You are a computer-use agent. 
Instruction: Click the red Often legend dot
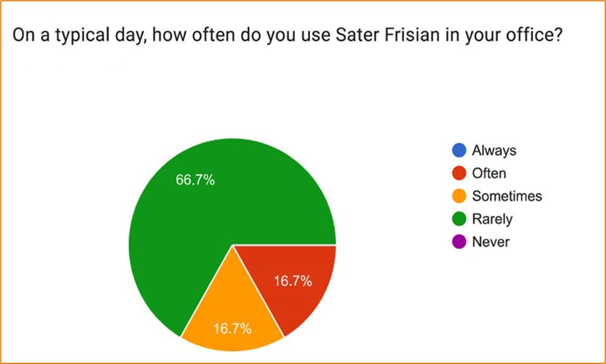(x=459, y=173)
